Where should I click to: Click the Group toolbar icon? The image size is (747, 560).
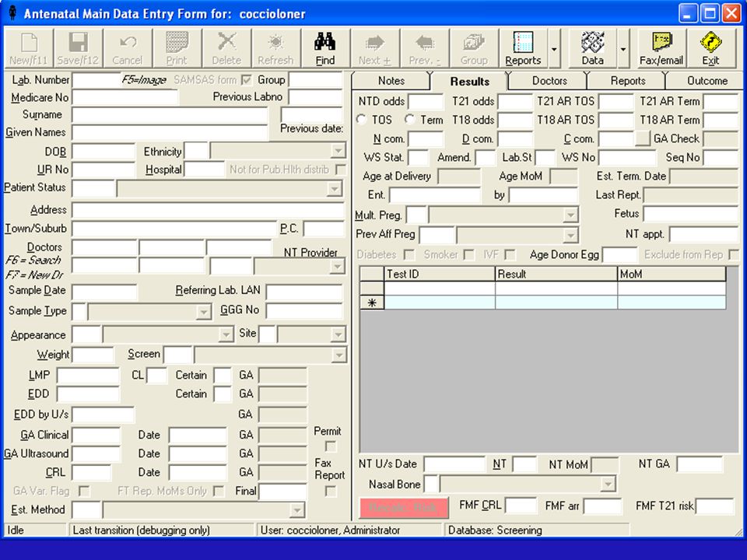tap(474, 48)
